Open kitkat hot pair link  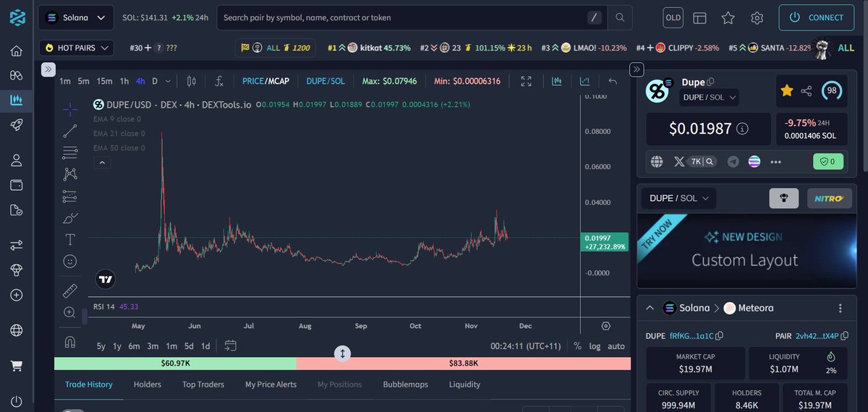tap(369, 48)
